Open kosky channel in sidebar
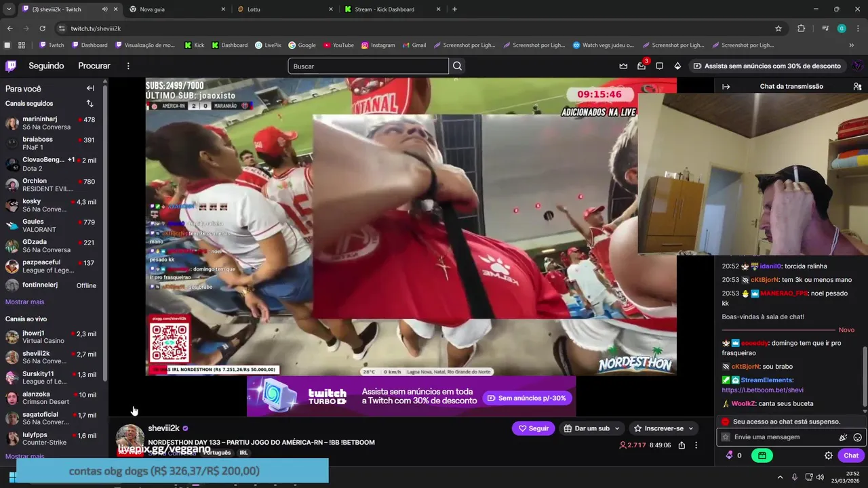868x488 pixels. [52, 205]
